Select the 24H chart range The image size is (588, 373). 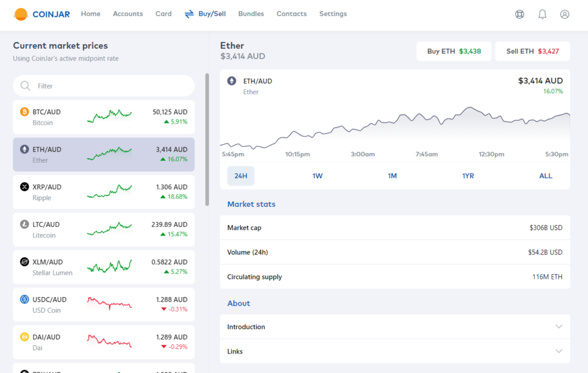coord(241,176)
